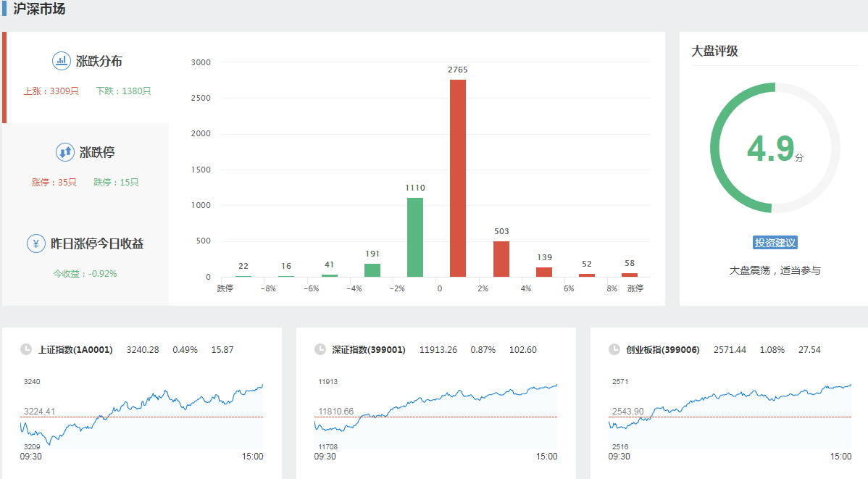Click clock icon beside 上证指数
This screenshot has height=479, width=868.
26,349
